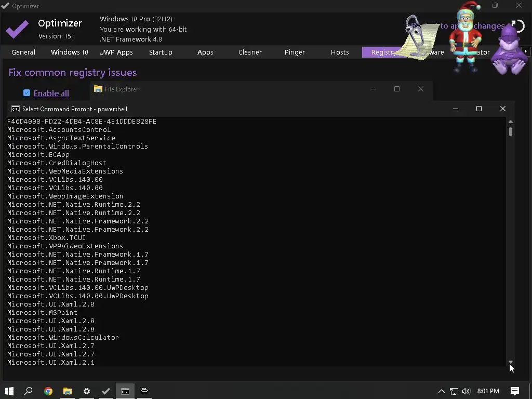
Task: Open the Cleaner tab
Action: tap(250, 52)
